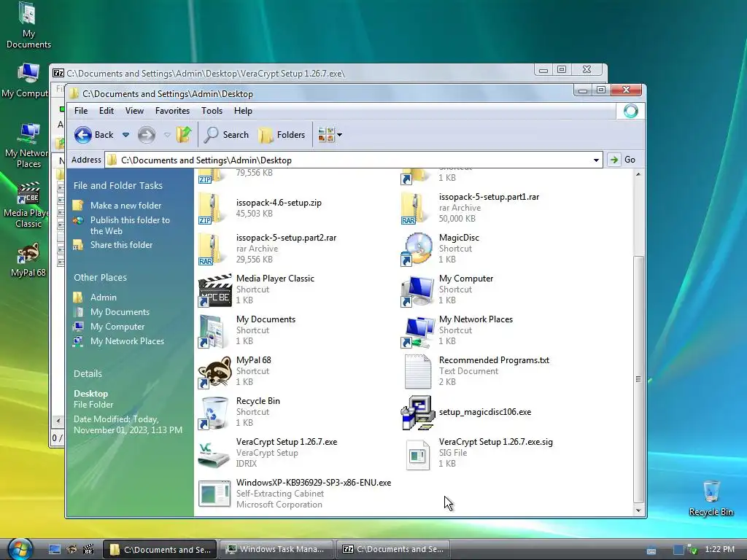Click the scrollbar up arrow

pos(638,174)
